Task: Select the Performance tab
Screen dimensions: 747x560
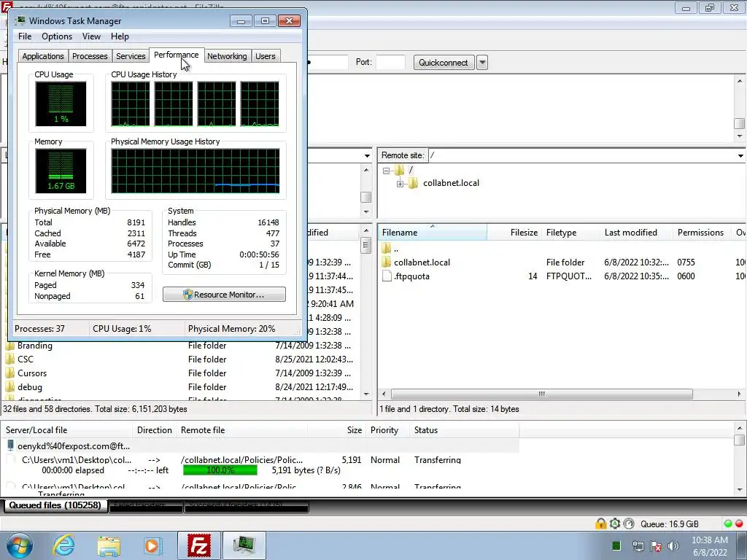Action: coord(177,55)
